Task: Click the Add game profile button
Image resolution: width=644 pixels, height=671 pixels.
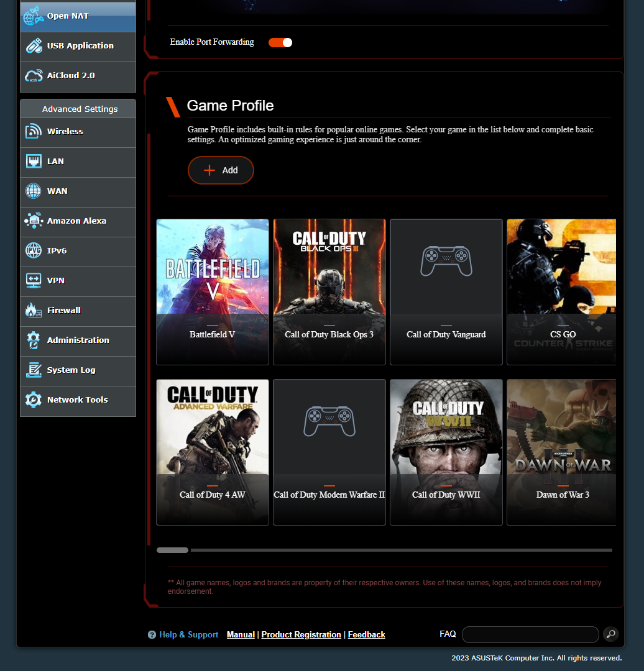Action: [221, 170]
